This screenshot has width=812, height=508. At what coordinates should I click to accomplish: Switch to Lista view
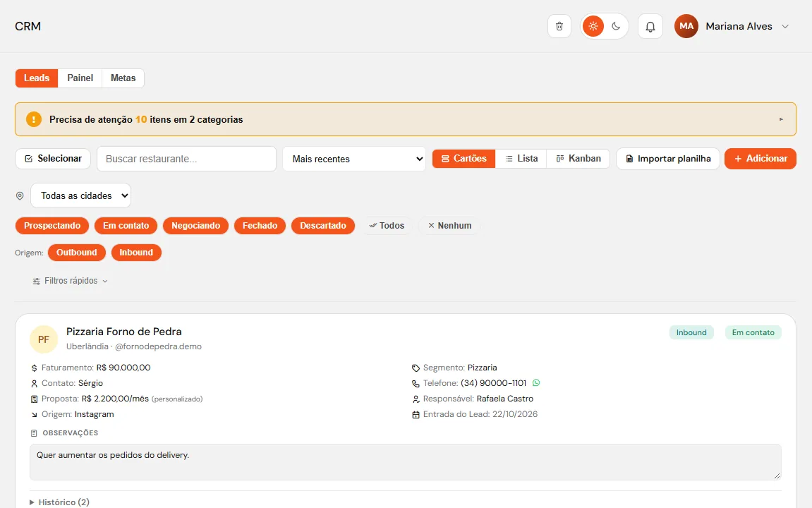[521, 159]
